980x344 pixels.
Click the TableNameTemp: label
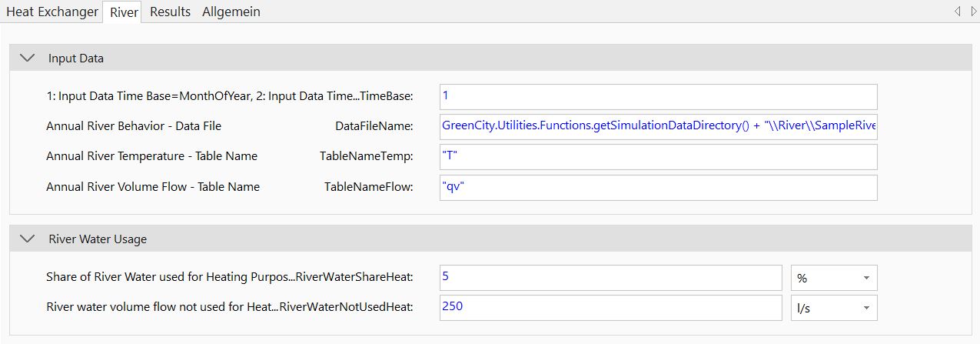367,156
